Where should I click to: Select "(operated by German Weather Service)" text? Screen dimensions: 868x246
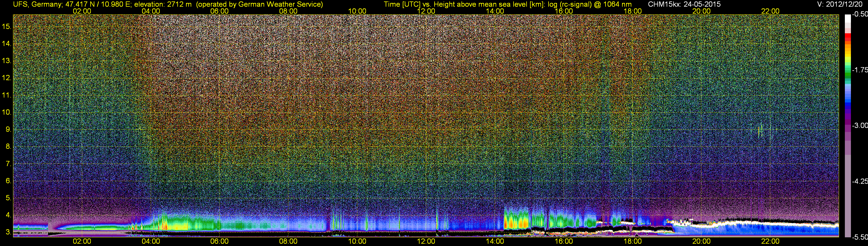click(259, 4)
